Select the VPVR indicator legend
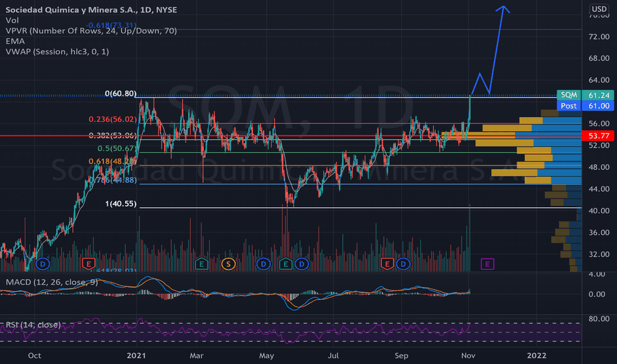The height and width of the screenshot is (364, 617). pos(91,30)
